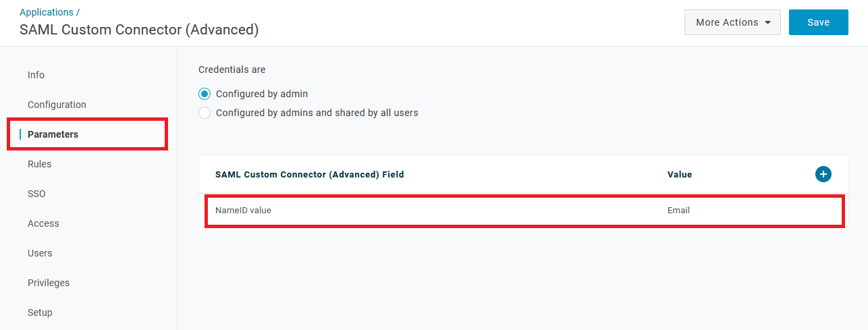Screen dimensions: 868x330
Task: Switch to the Users tab
Action: (40, 253)
